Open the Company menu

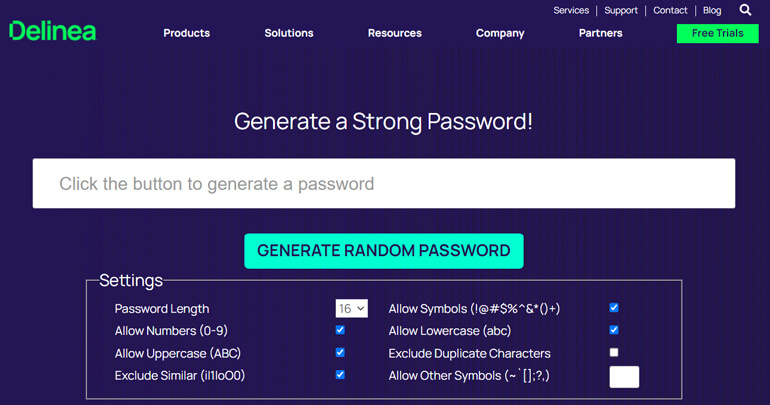click(500, 33)
